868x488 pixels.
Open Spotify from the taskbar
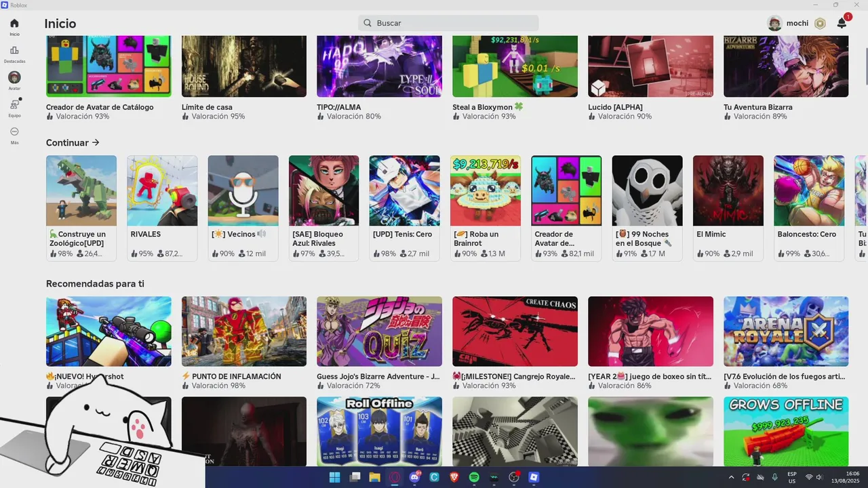(474, 477)
